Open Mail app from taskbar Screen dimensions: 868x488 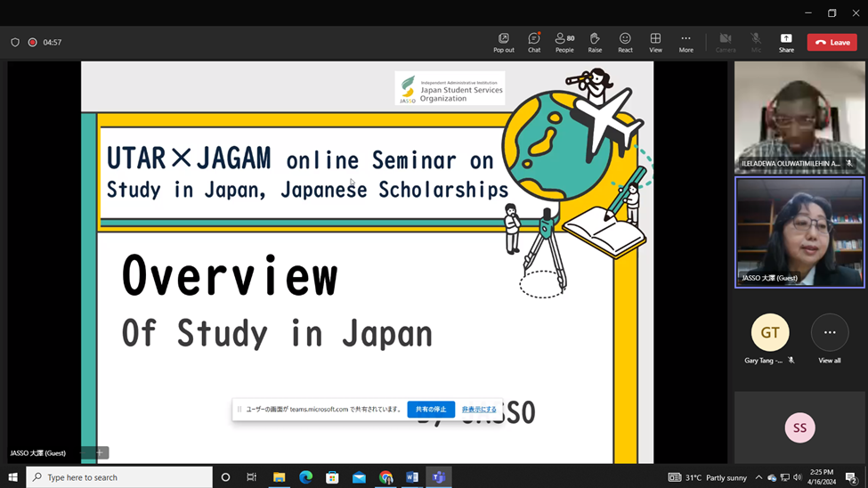click(359, 477)
